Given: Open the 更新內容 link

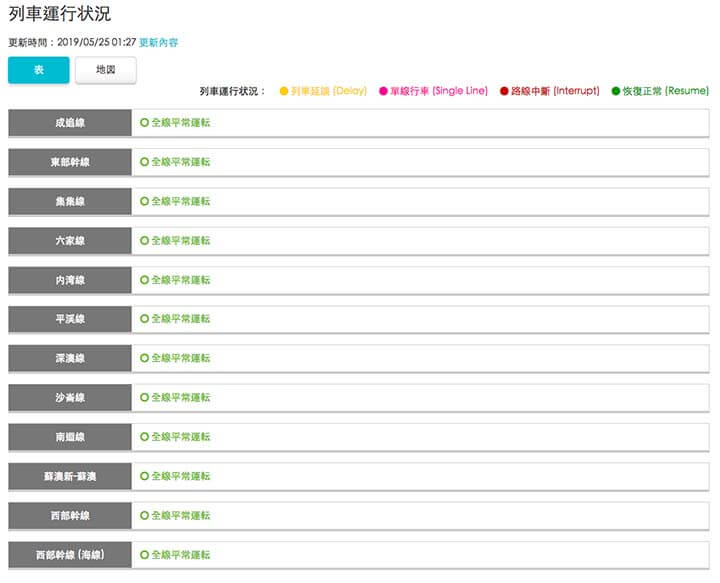Looking at the screenshot, I should point(158,43).
